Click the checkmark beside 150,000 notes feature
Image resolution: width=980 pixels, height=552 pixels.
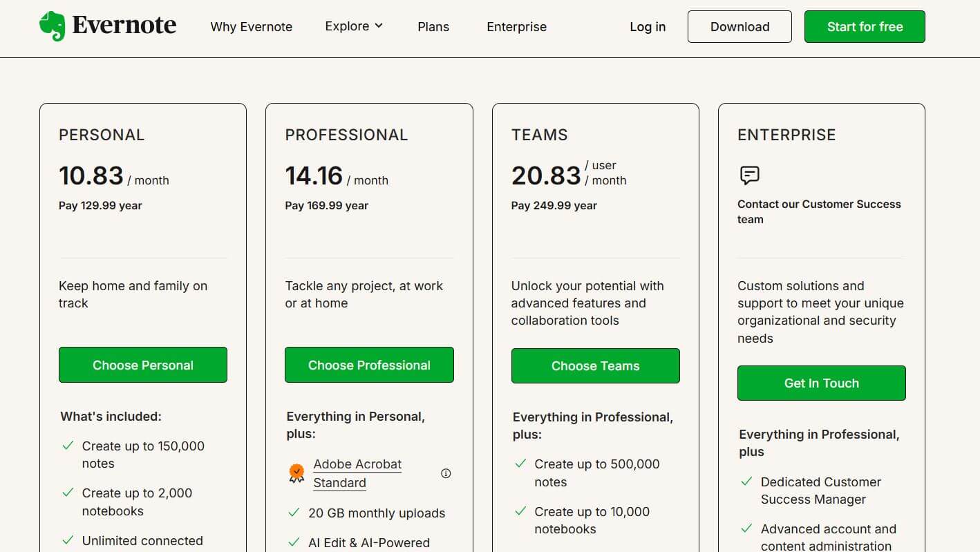pos(66,446)
